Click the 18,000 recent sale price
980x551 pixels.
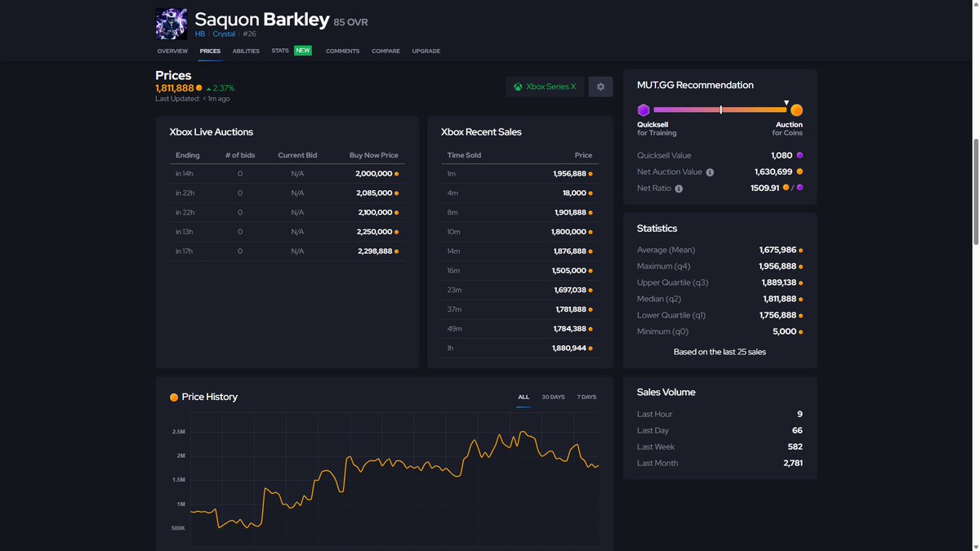(x=574, y=193)
